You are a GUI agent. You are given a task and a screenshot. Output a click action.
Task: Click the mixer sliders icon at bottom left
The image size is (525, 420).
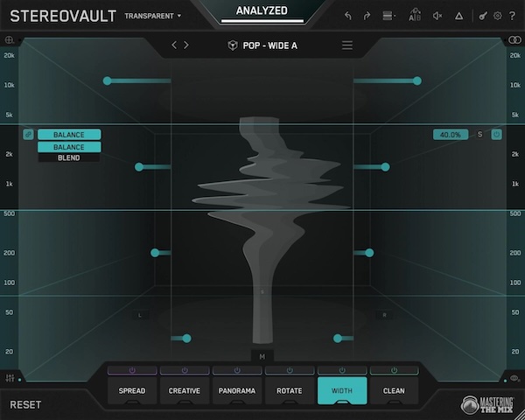tap(10, 378)
